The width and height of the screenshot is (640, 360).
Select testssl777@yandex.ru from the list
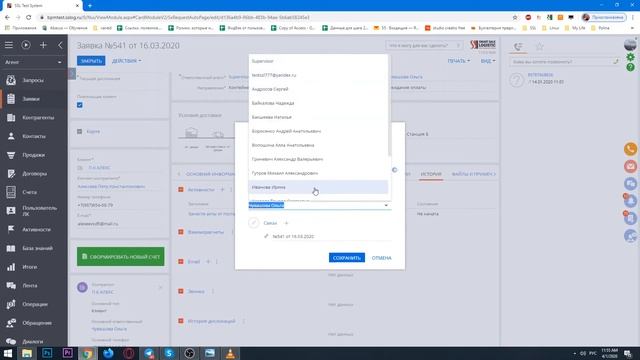click(318, 75)
